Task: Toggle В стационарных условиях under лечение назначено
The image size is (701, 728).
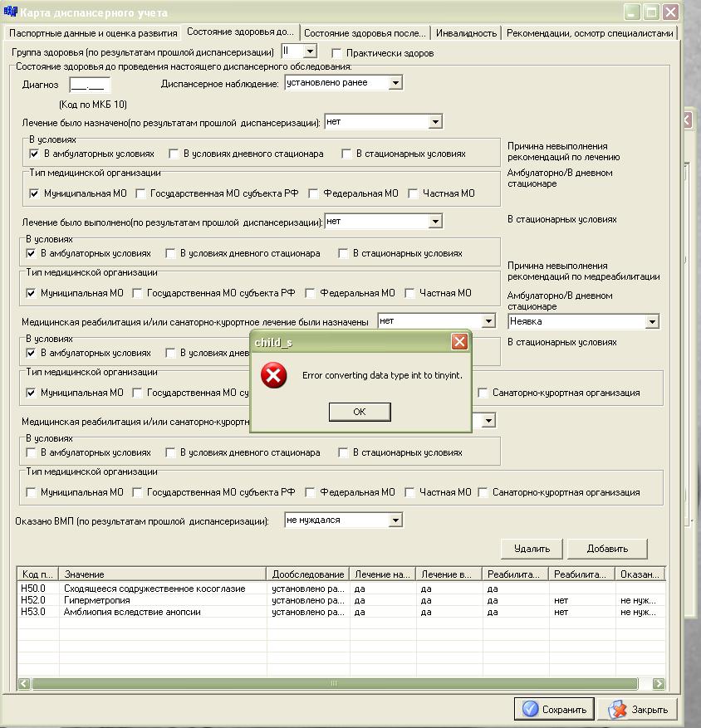Action: coord(346,154)
